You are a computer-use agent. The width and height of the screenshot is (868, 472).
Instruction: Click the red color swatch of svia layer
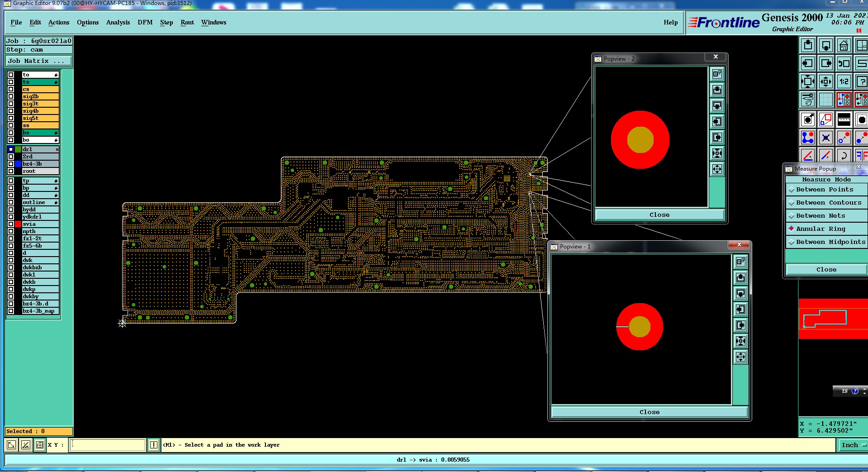coord(18,224)
